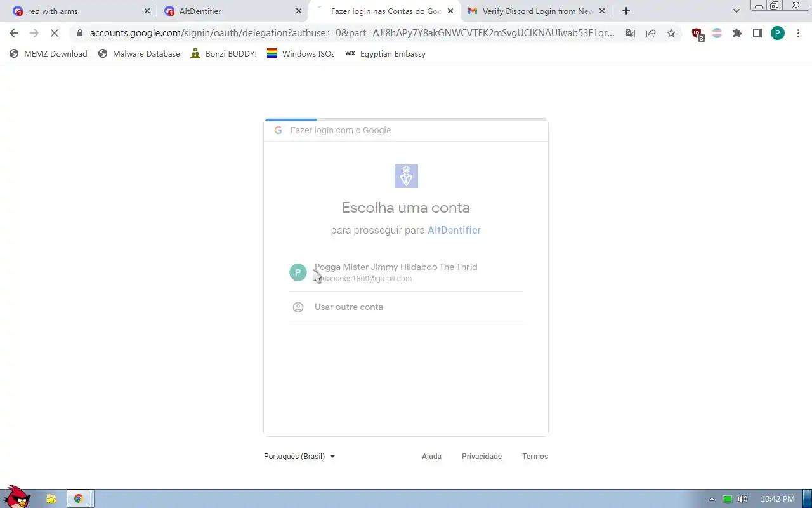Screen dimensions: 812x508
Task: Open the Termos link
Action: pyautogui.click(x=535, y=457)
